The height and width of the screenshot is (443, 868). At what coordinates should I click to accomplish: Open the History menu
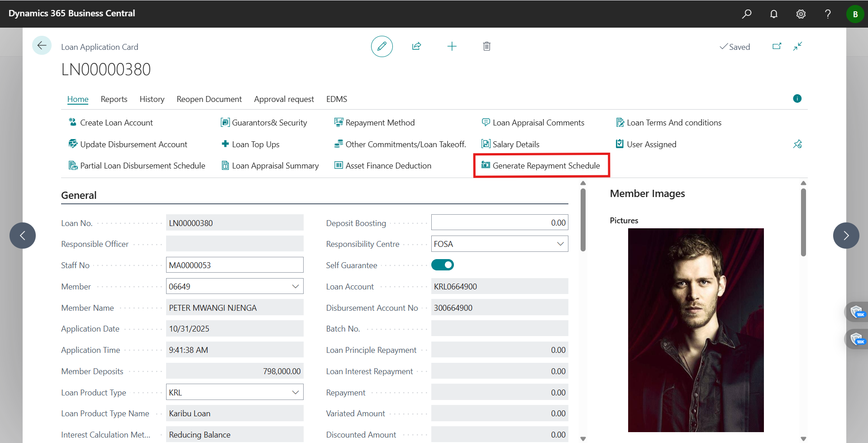click(152, 99)
